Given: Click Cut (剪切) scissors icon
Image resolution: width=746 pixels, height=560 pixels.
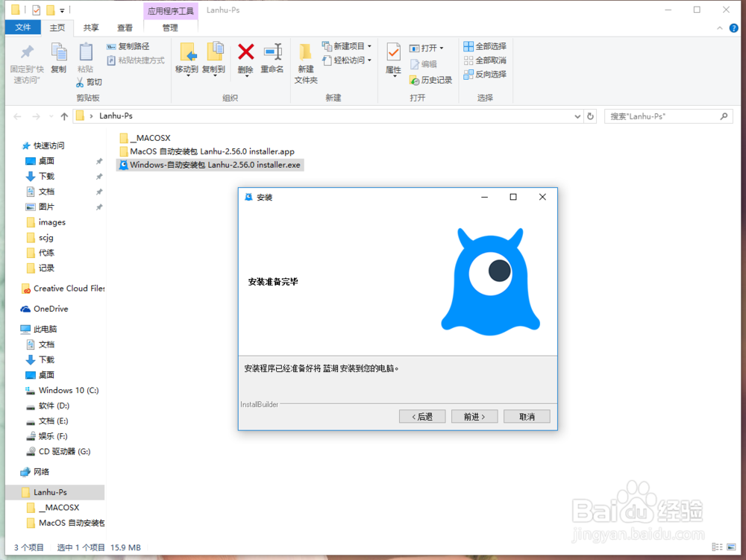Looking at the screenshot, I should 80,82.
